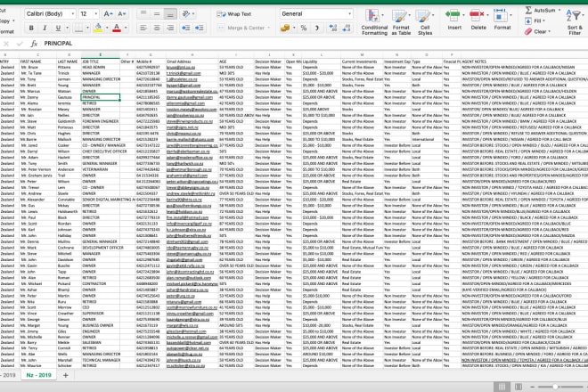
Task: Click the align text right icon
Action: pyautogui.click(x=170, y=28)
